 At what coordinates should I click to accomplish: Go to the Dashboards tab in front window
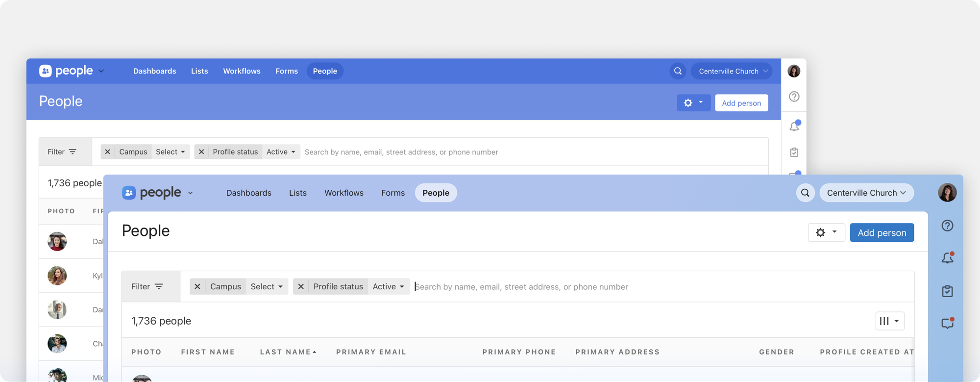pos(248,193)
